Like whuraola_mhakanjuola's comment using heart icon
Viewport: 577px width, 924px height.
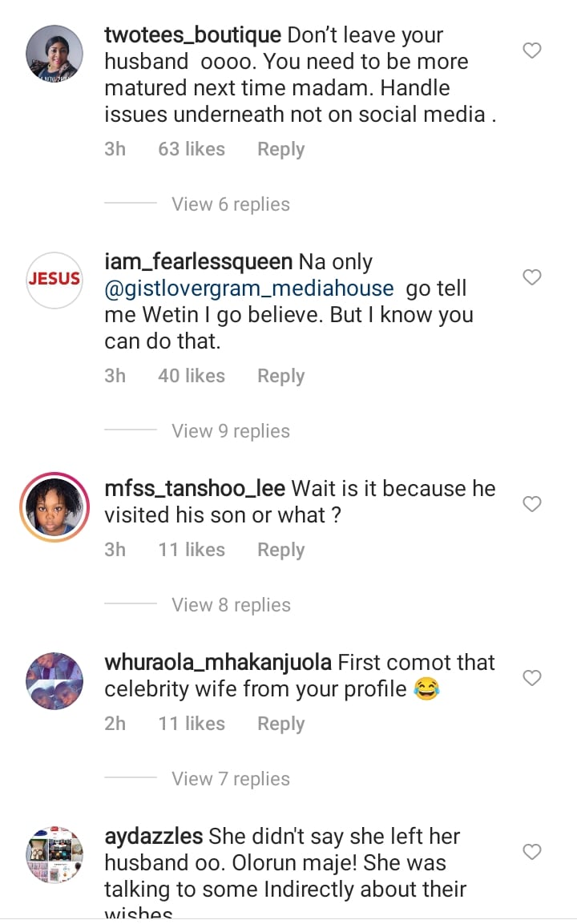(532, 678)
